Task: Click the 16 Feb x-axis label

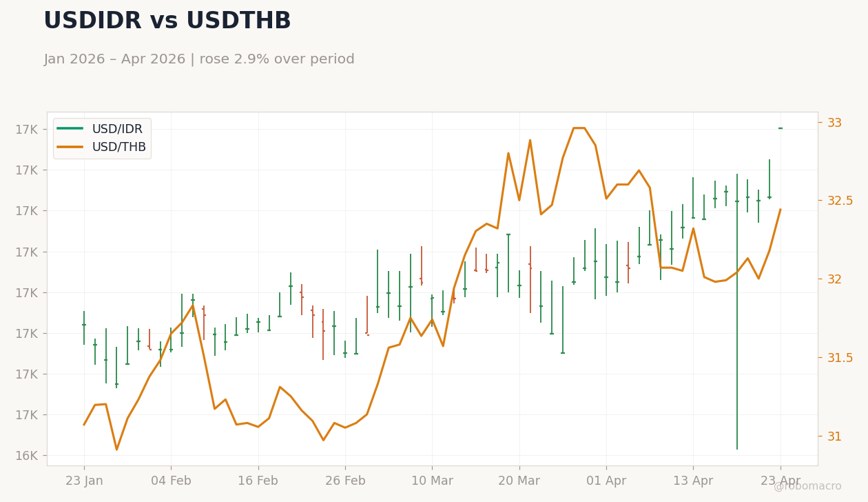Action: (x=258, y=481)
